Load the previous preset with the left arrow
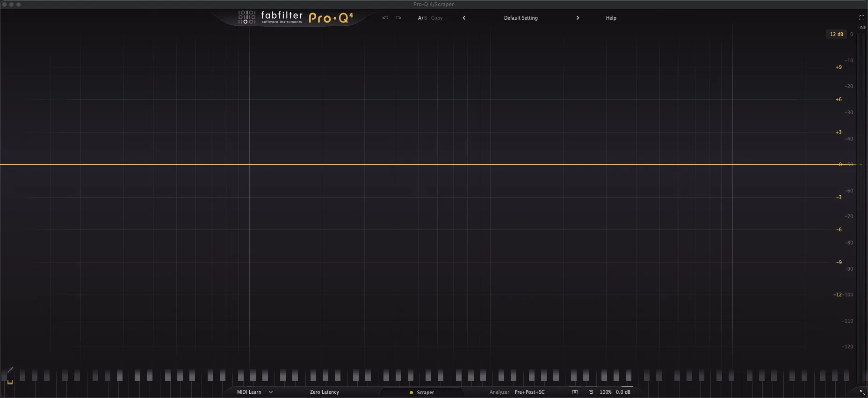The height and width of the screenshot is (398, 868). [x=464, y=18]
